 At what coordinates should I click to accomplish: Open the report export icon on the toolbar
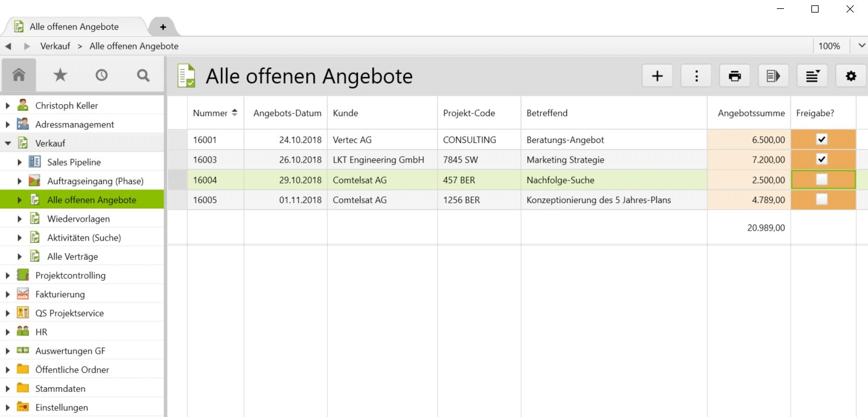click(773, 76)
